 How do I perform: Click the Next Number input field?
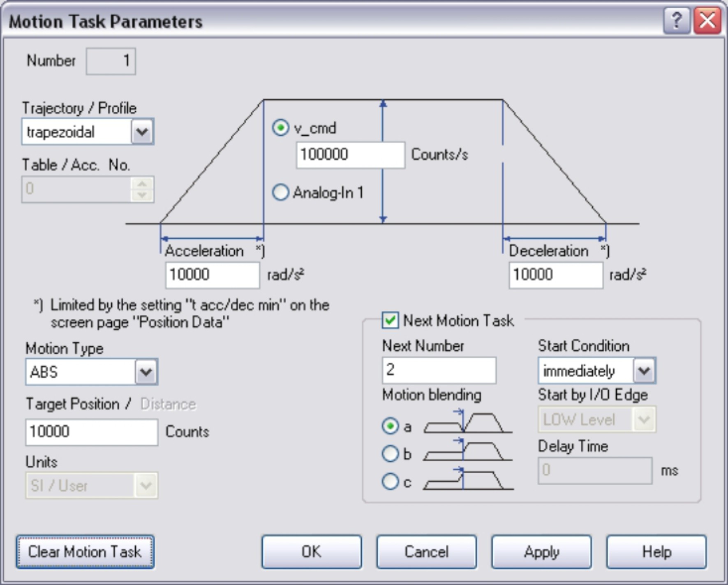[x=439, y=370]
